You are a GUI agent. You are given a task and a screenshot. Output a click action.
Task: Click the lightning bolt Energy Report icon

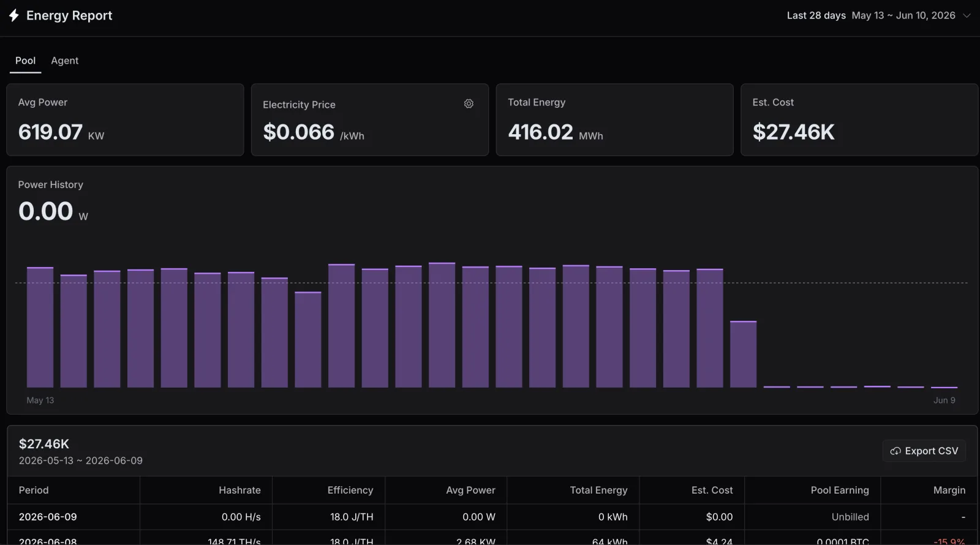13,15
